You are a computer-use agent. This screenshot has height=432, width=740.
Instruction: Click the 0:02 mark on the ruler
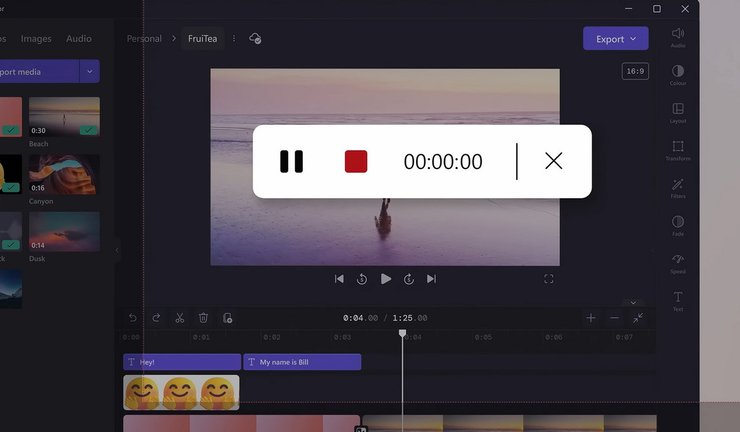pyautogui.click(x=272, y=337)
